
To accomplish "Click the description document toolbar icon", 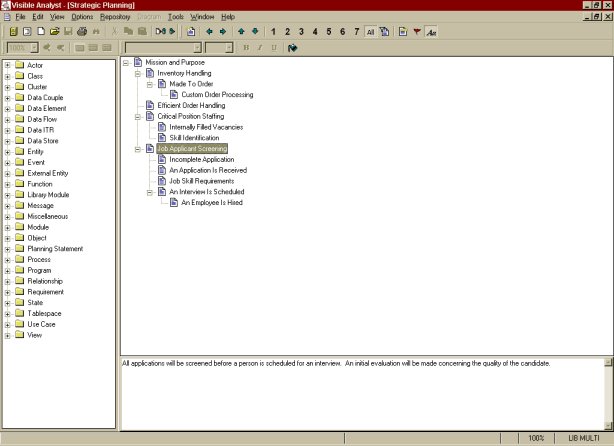I will [403, 32].
